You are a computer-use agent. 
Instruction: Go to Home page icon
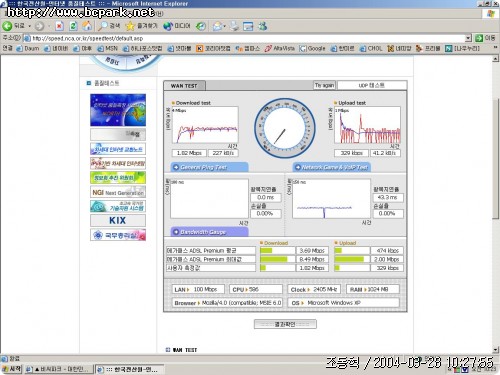[x=87, y=26]
